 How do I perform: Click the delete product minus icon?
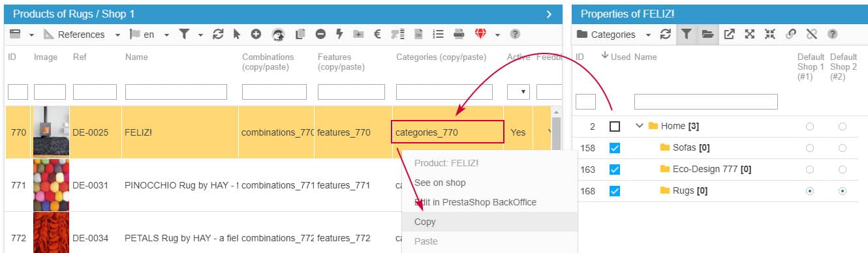[320, 34]
